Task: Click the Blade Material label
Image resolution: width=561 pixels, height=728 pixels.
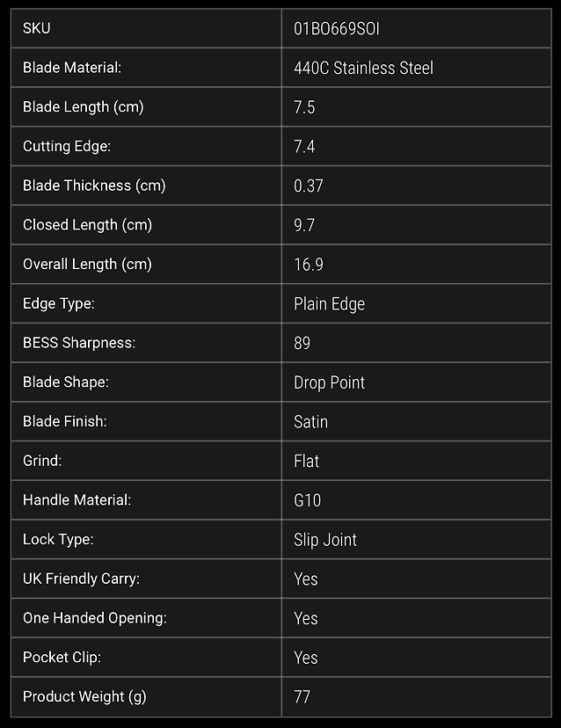Action: (x=72, y=68)
